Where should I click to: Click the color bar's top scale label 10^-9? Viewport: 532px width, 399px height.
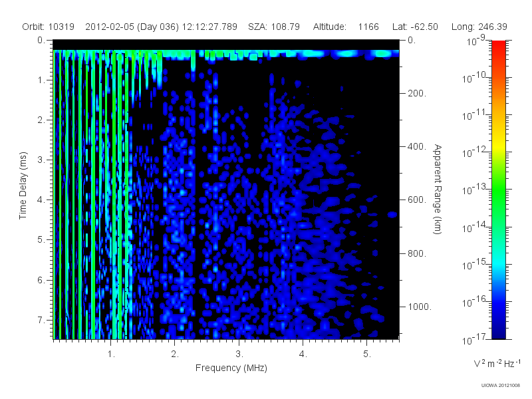[476, 41]
